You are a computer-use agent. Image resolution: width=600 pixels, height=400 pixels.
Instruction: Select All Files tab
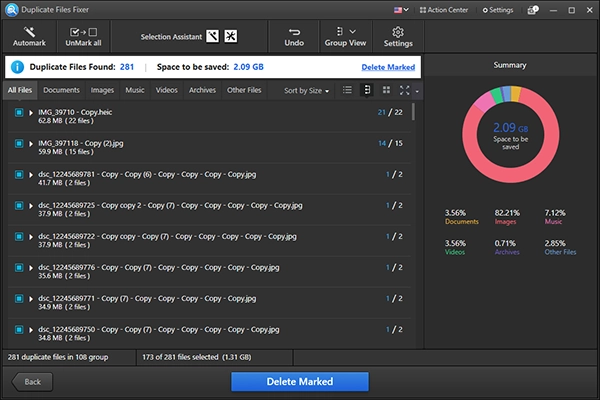coord(20,90)
